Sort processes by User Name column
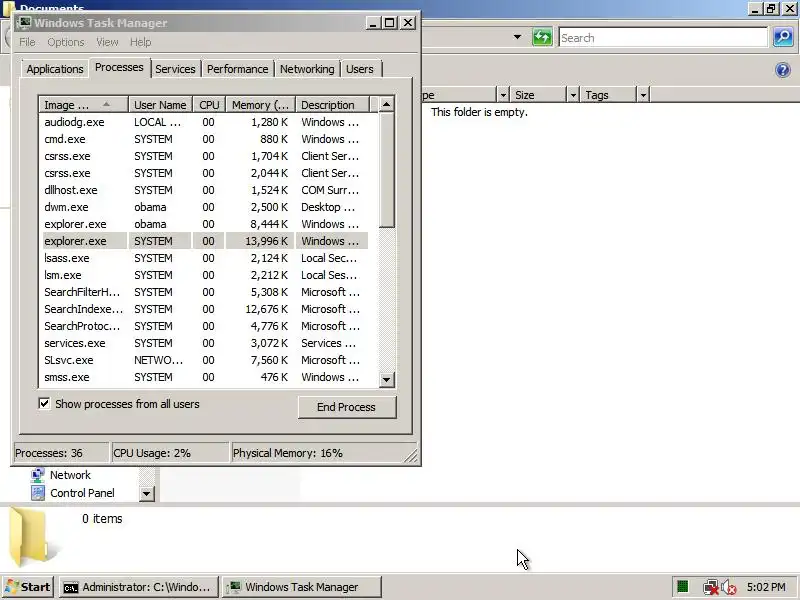The image size is (800, 600). 160,105
